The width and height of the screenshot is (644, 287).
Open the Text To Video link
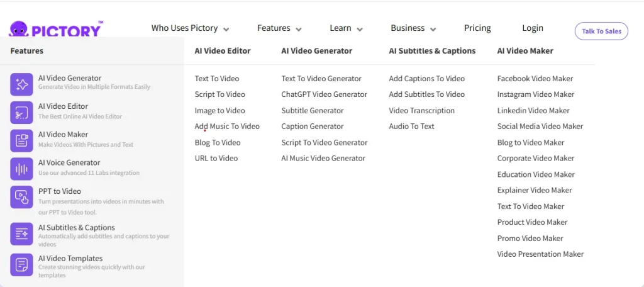click(x=217, y=79)
